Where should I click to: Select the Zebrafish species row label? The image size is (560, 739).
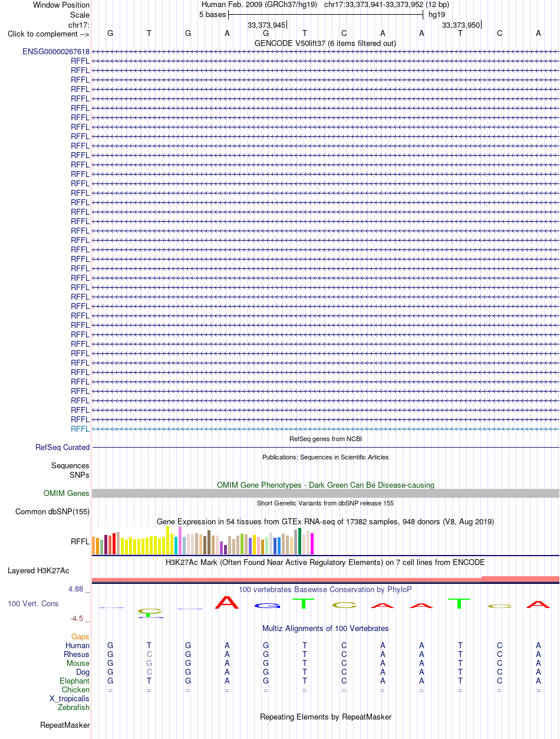74,708
